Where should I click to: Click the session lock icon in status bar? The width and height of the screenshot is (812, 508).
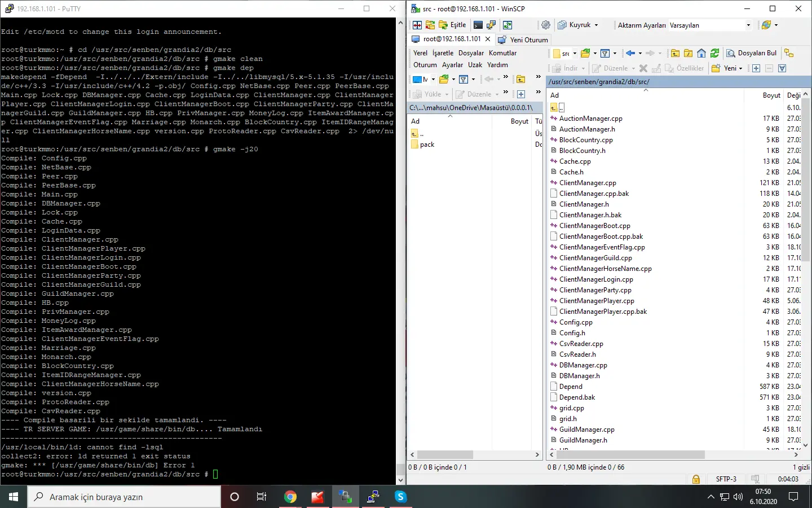pos(696,479)
